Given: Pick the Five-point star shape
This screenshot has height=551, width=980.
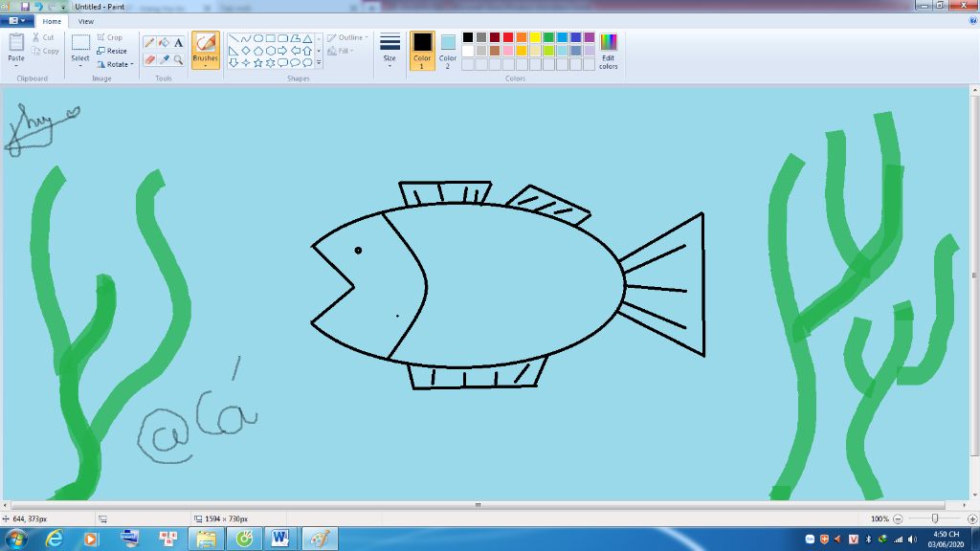Looking at the screenshot, I should click(x=258, y=62).
